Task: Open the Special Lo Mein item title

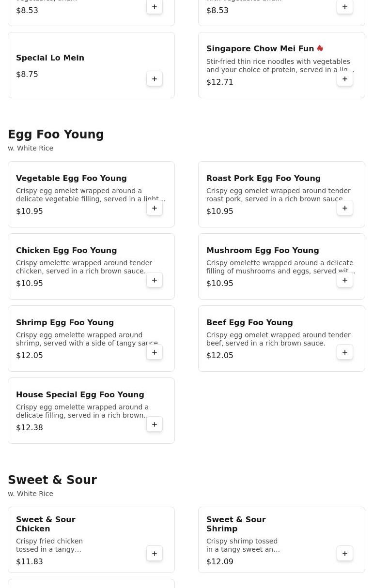Action: pos(50,58)
